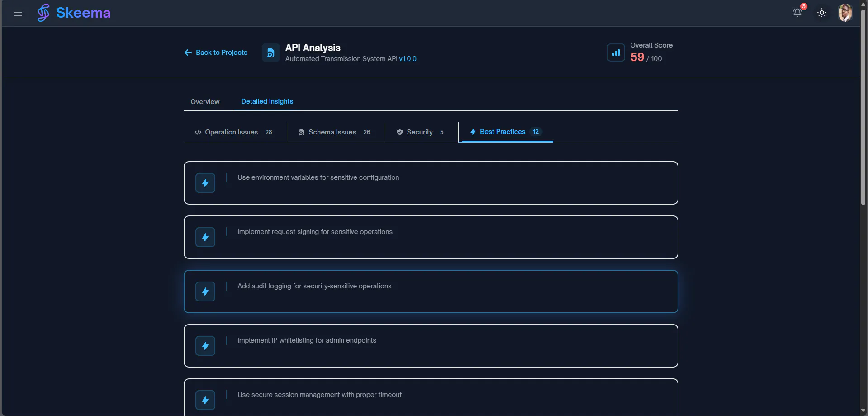Click the Overall Score label
This screenshot has height=416, width=868.
point(651,45)
